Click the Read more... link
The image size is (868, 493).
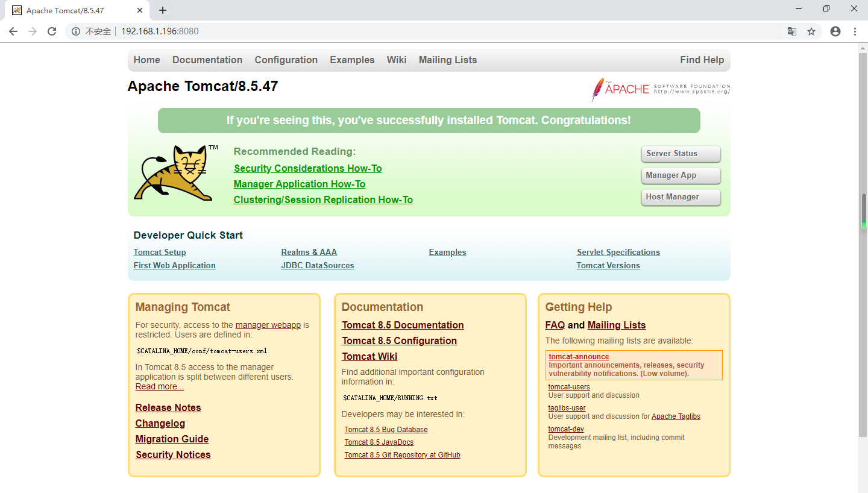(160, 386)
